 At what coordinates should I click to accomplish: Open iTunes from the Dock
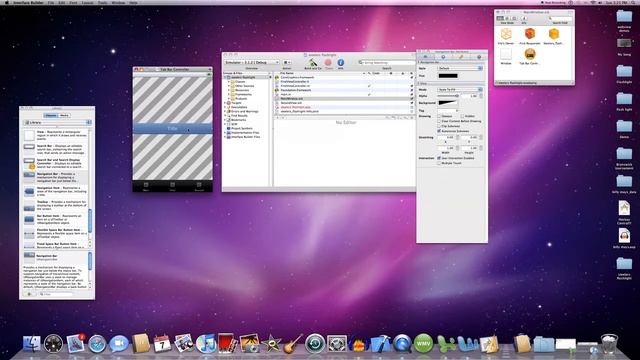click(x=206, y=344)
